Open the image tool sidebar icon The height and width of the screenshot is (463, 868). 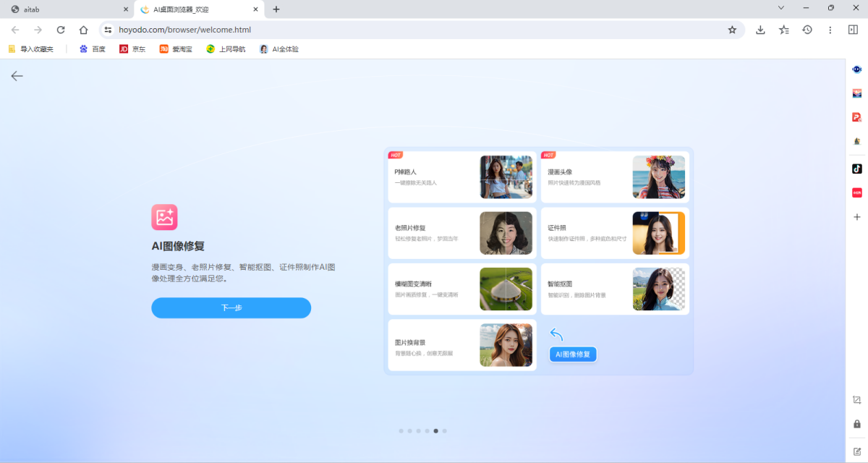(857, 93)
